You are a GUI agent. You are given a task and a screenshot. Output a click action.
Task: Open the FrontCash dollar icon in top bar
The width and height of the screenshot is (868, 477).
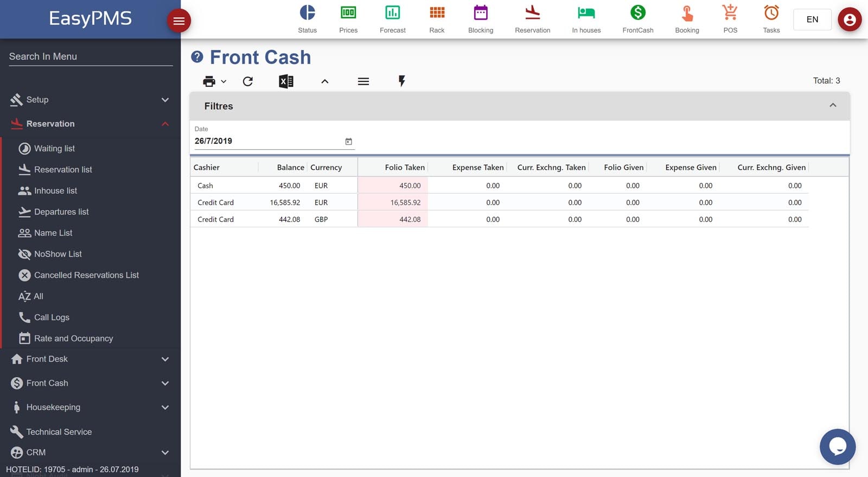[638, 12]
